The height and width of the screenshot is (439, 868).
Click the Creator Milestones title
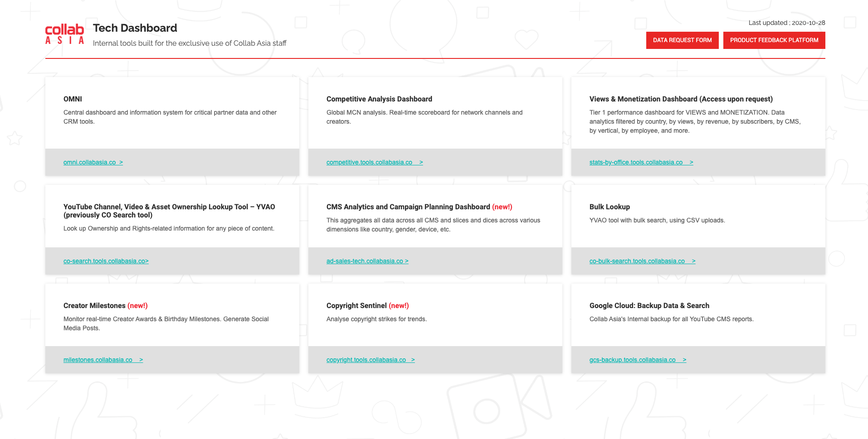pos(106,306)
